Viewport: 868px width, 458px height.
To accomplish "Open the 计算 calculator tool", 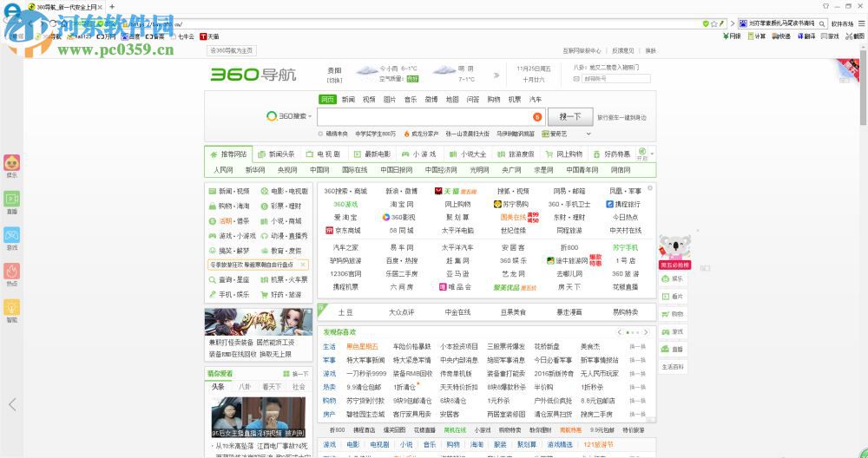I will [756, 36].
